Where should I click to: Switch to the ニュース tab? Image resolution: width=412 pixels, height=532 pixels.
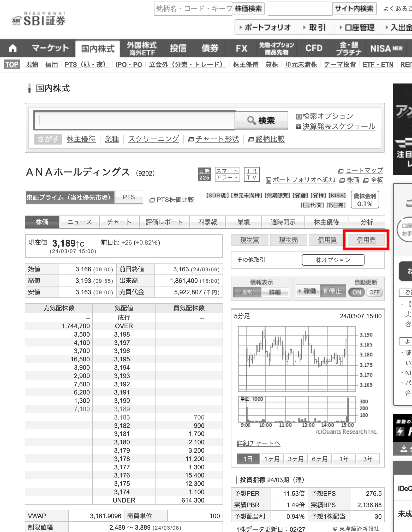click(x=80, y=222)
